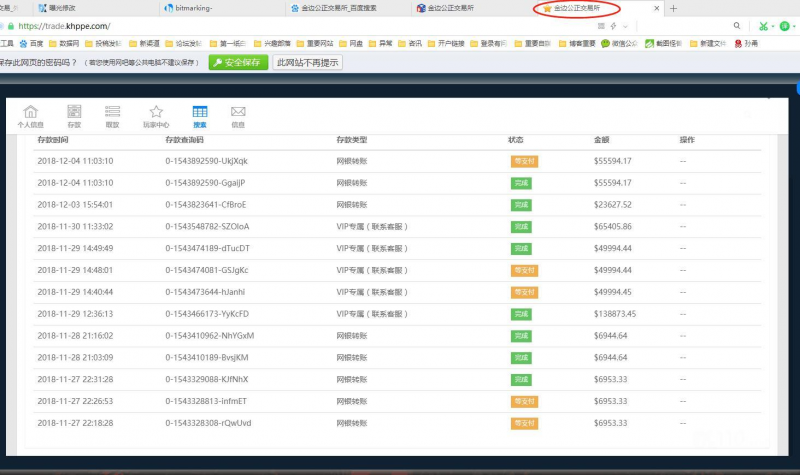Switch to the 金边公正交易所_百度搜索 tab
This screenshot has height=475, width=800.
(348, 8)
